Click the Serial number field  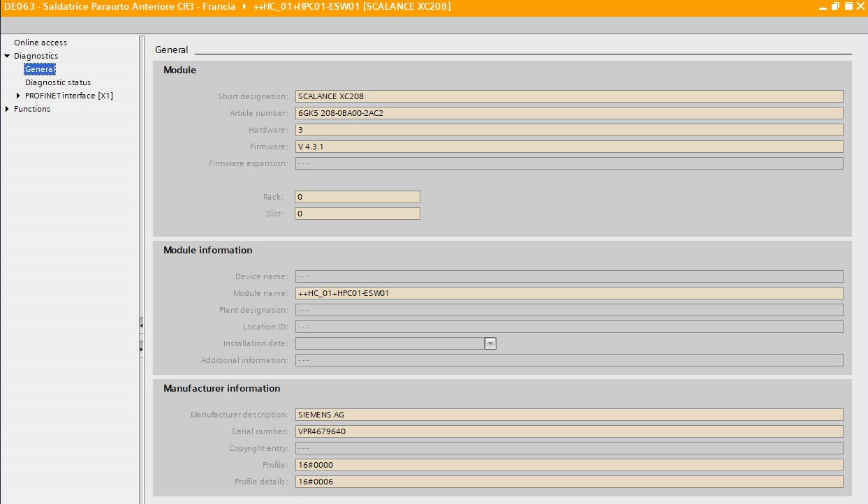568,431
